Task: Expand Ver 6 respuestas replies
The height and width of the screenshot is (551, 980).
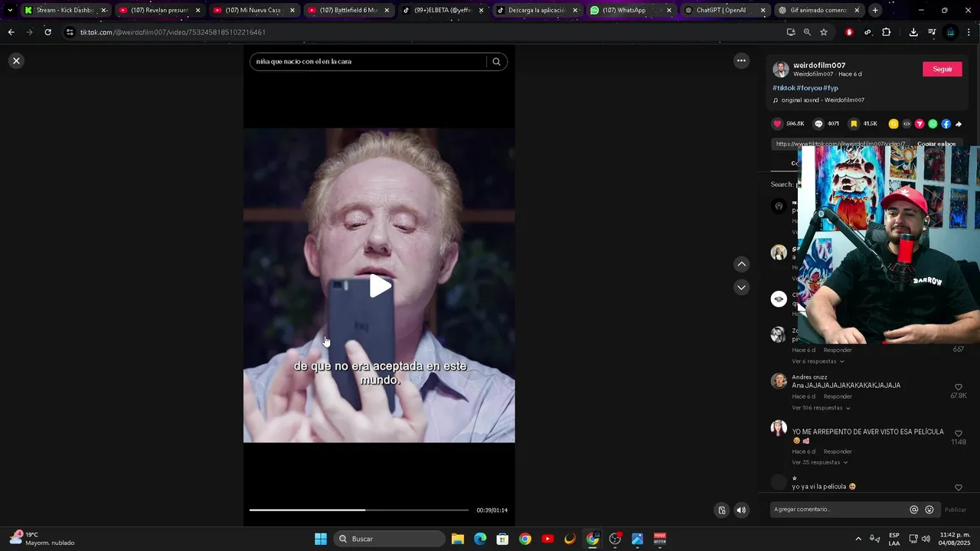Action: click(x=818, y=361)
